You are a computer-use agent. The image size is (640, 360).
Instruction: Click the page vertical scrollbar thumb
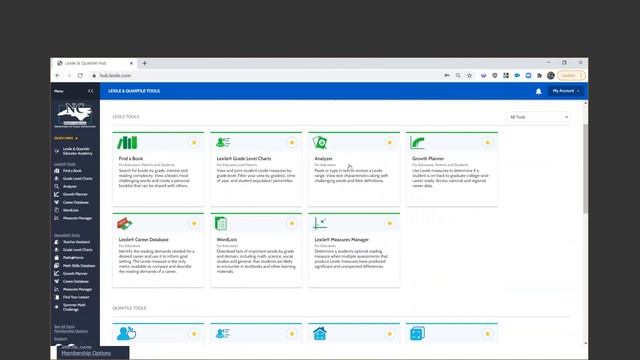(586, 168)
